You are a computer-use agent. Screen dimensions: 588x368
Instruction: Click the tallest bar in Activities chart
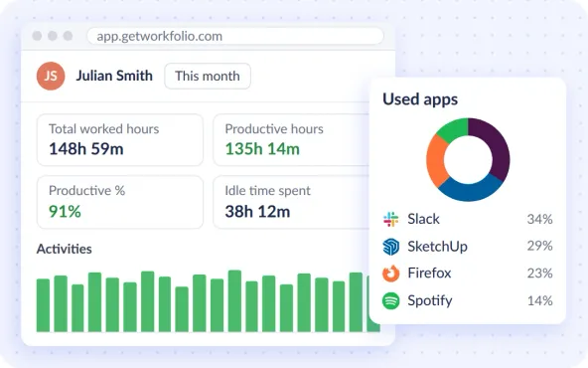tap(234, 300)
